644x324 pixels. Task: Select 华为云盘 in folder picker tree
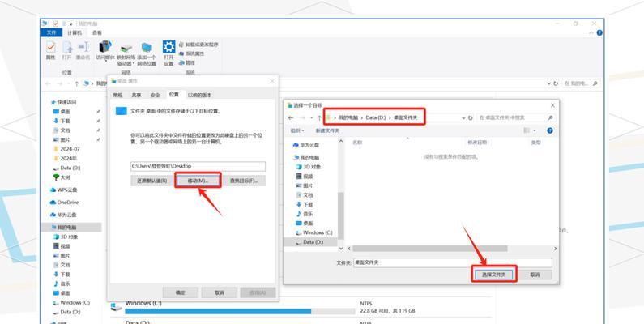(306, 145)
